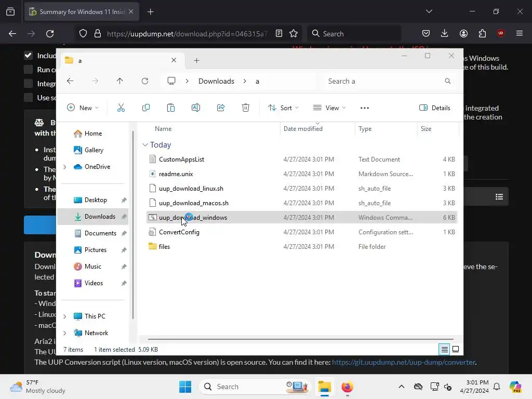
Task: Click the Share icon in Explorer toolbar
Action: click(220, 108)
